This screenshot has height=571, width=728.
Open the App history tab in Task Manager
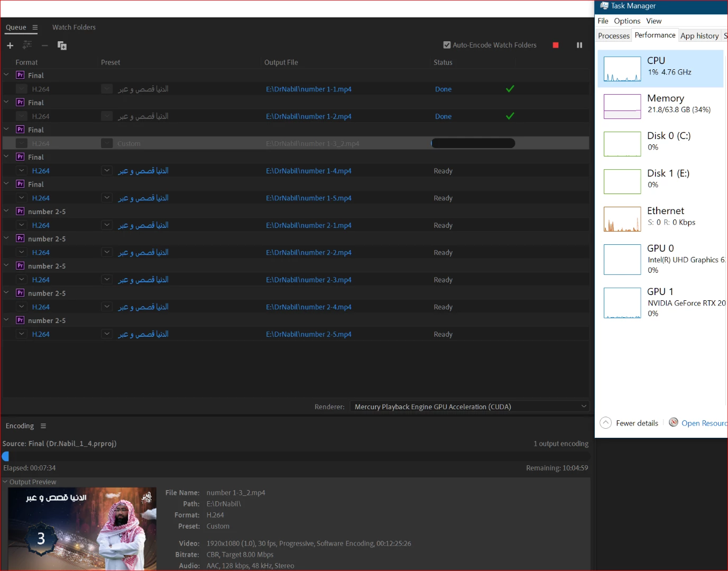699,36
